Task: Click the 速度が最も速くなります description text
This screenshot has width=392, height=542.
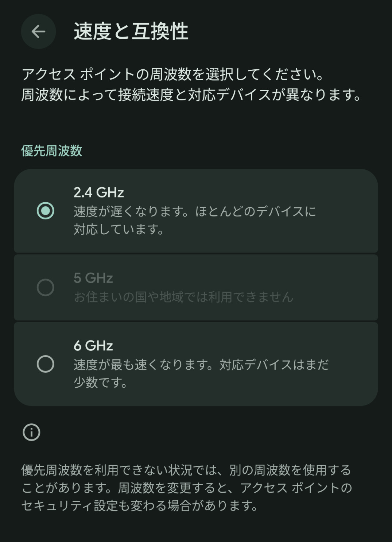Action: 201,373
